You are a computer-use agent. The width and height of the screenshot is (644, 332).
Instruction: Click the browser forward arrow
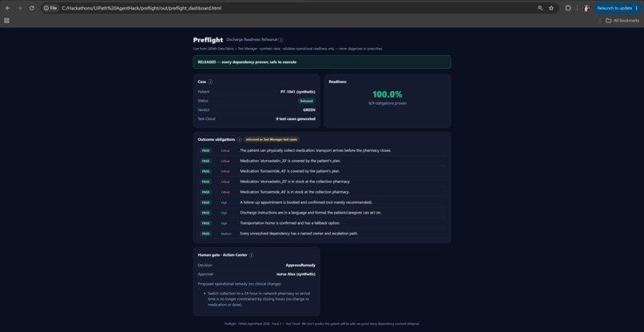pos(20,8)
